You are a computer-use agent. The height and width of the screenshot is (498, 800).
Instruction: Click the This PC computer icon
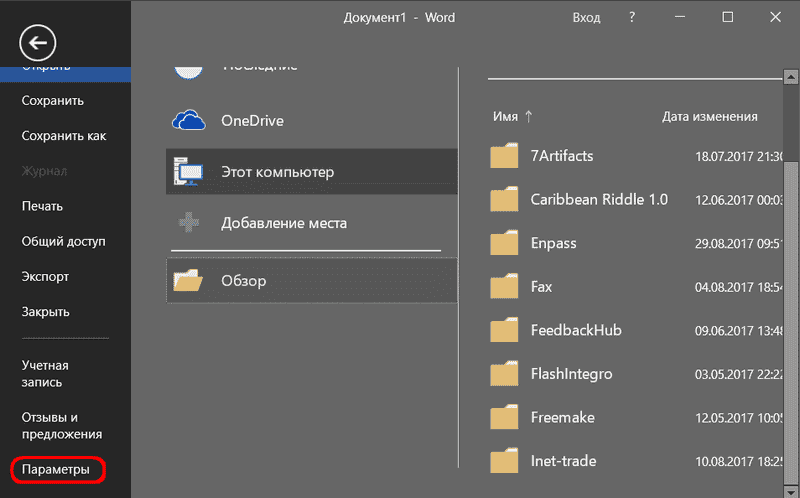pos(189,172)
